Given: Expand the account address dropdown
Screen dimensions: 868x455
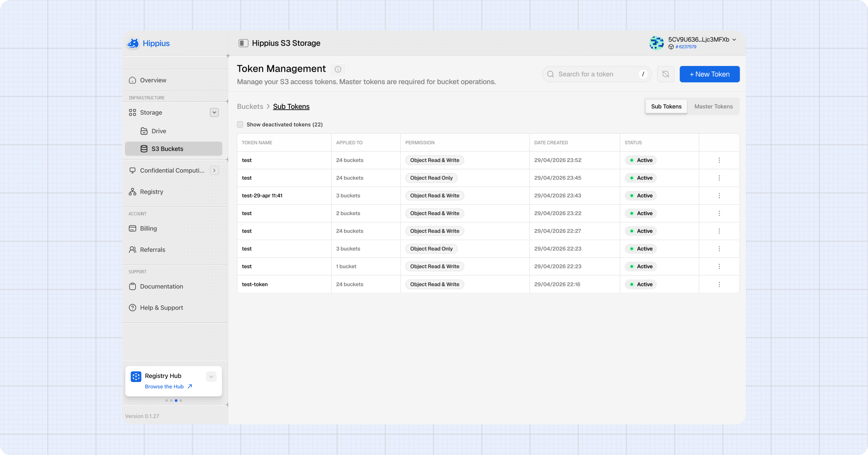Looking at the screenshot, I should pyautogui.click(x=734, y=39).
